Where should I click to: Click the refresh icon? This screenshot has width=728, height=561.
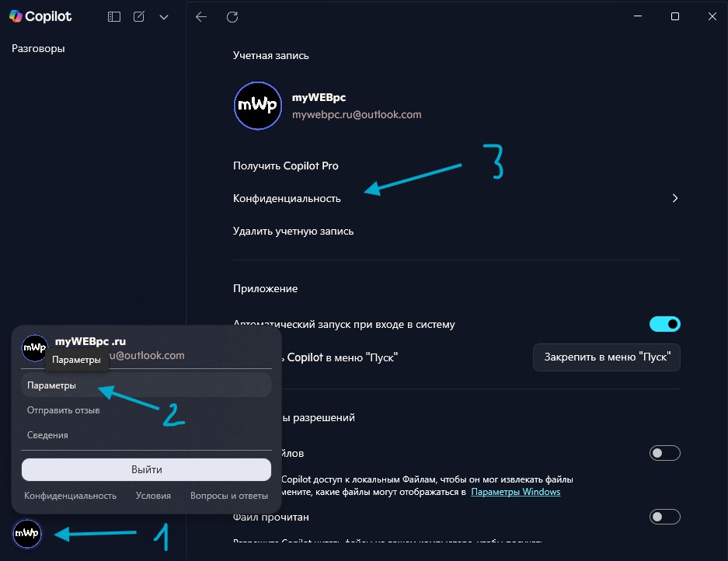click(232, 17)
